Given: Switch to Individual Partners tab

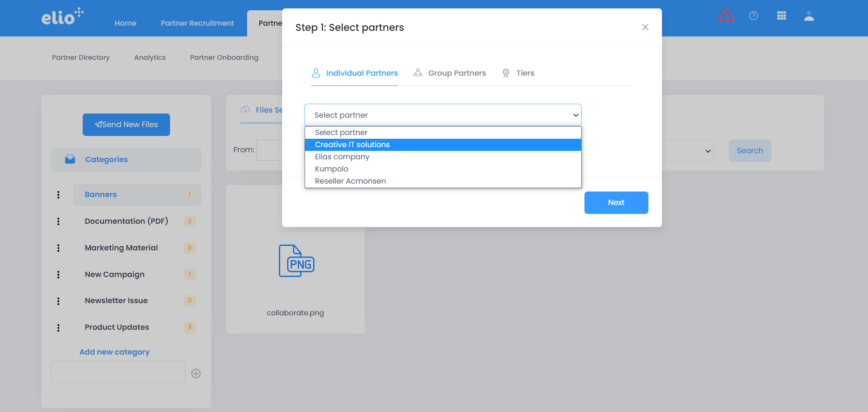Looking at the screenshot, I should (x=355, y=73).
